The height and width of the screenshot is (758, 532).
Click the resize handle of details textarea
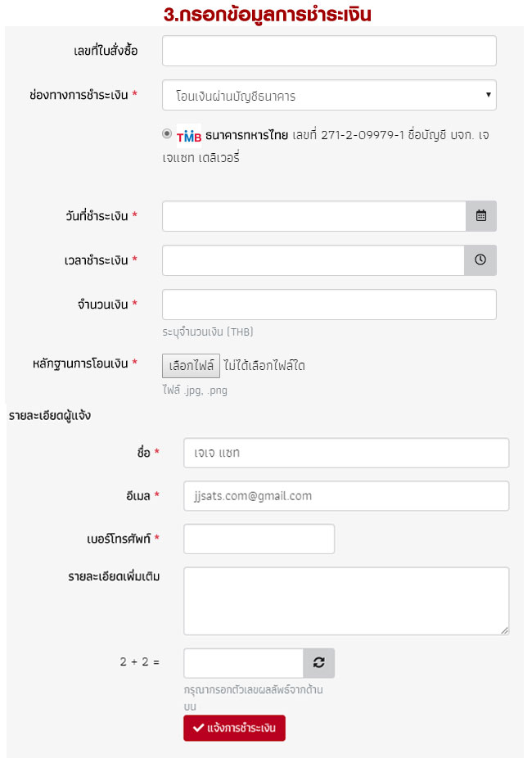pyautogui.click(x=505, y=630)
